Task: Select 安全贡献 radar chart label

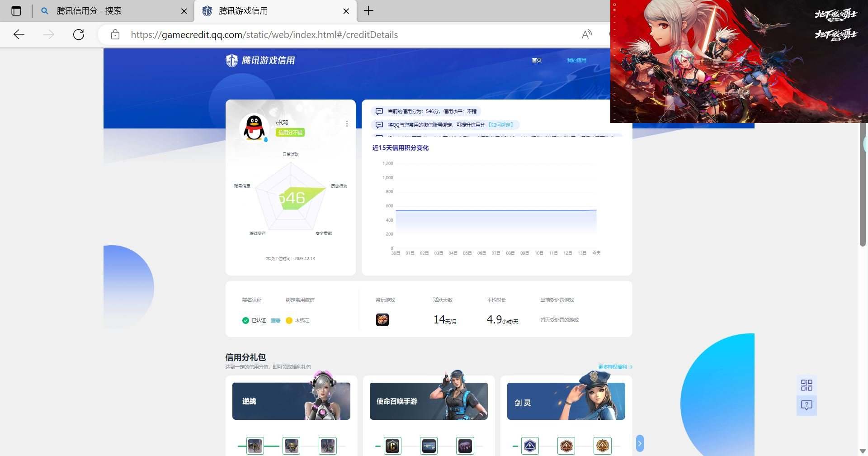Action: (324, 233)
